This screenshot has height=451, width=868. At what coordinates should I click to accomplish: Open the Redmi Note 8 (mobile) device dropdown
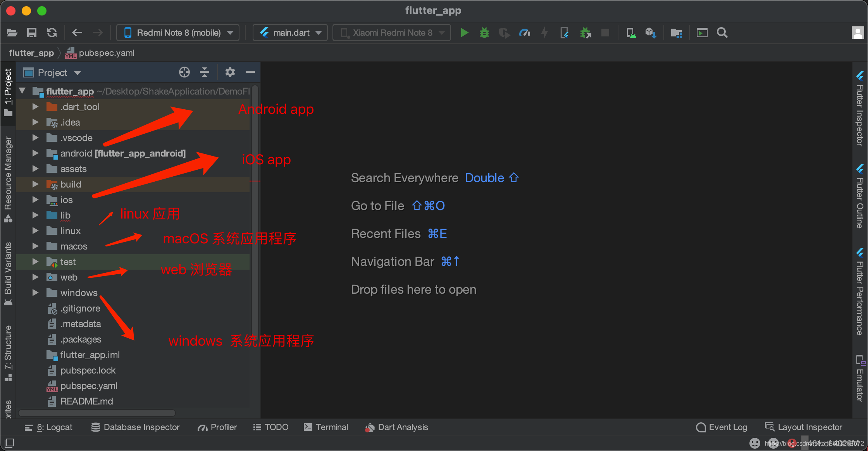(178, 33)
